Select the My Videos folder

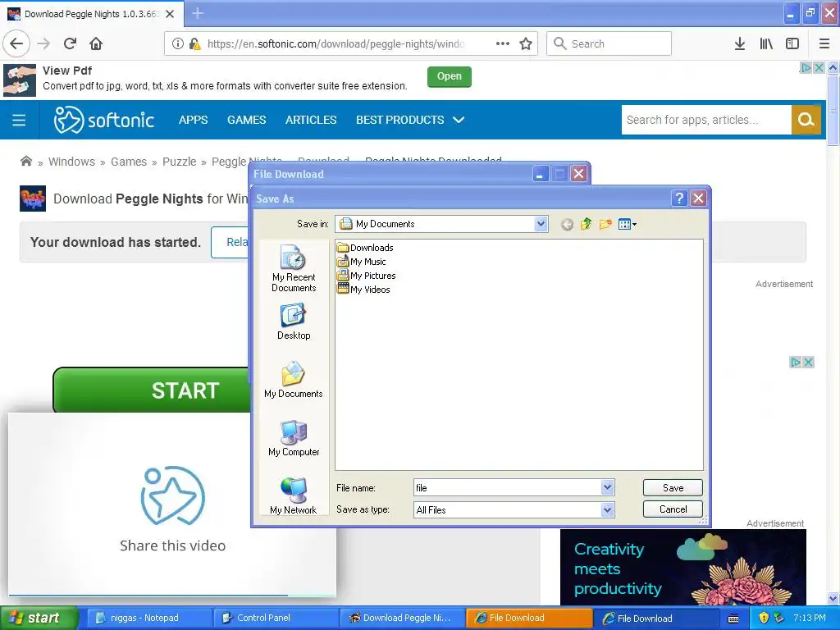(x=363, y=290)
